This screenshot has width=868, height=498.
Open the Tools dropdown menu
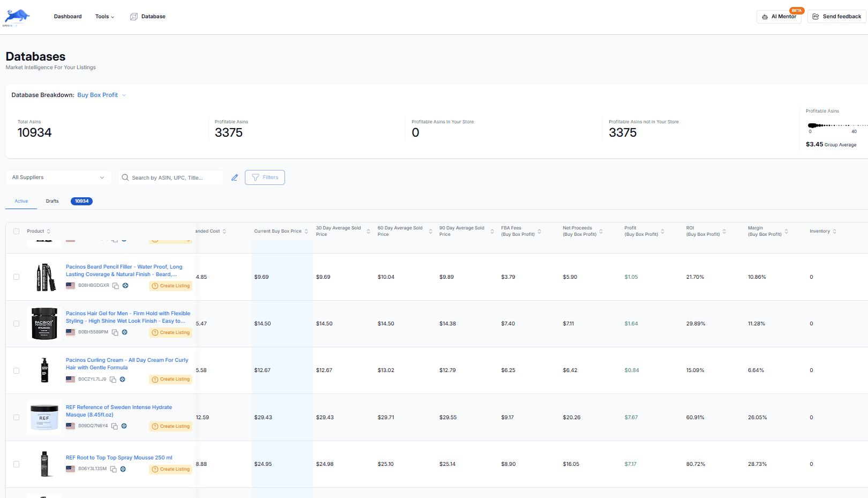pos(104,17)
